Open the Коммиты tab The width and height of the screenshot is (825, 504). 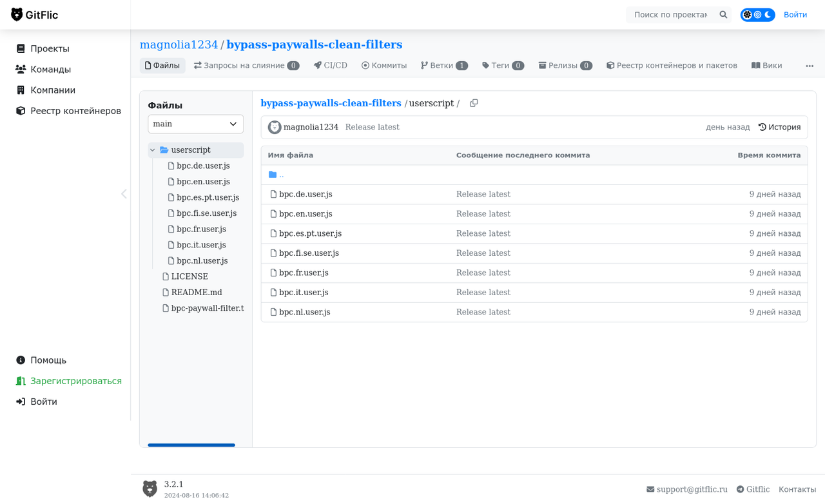click(x=384, y=66)
